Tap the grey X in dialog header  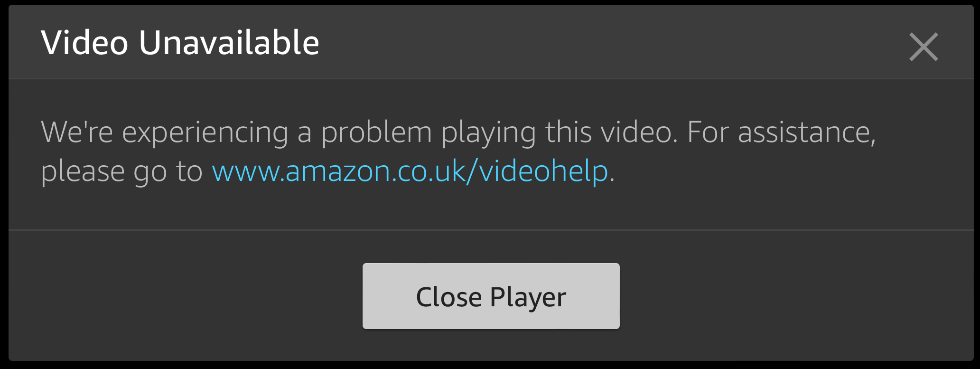[924, 47]
